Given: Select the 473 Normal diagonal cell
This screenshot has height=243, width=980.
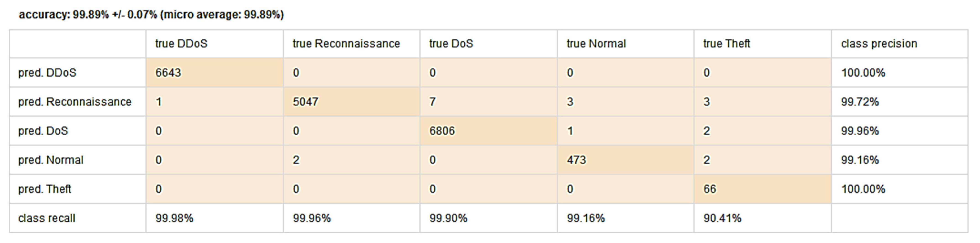Looking at the screenshot, I should pyautogui.click(x=576, y=160).
